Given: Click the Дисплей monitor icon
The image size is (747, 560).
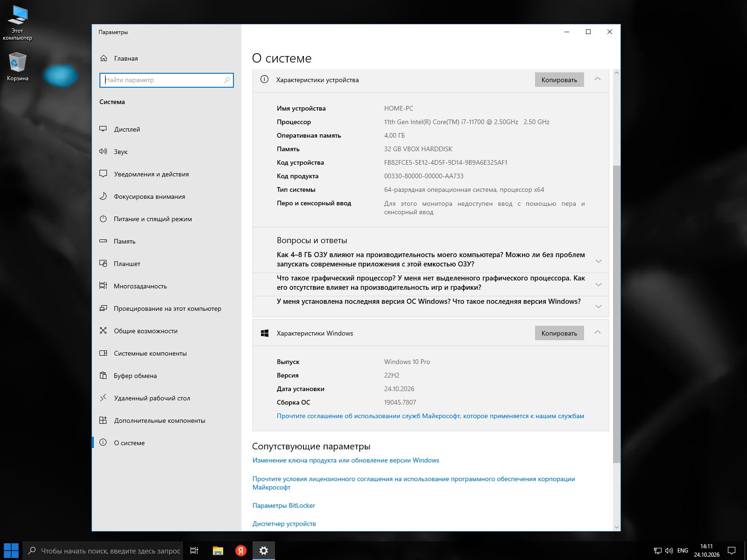Looking at the screenshot, I should point(103,129).
